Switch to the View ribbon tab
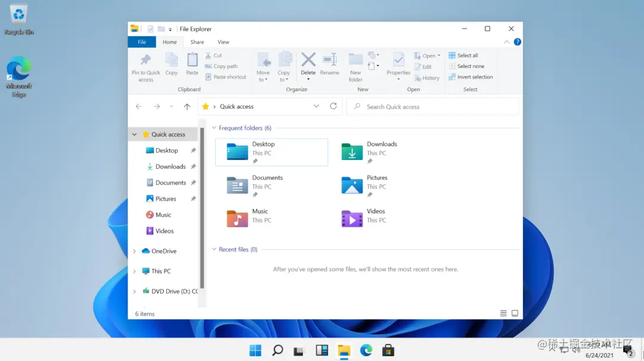 coord(224,42)
